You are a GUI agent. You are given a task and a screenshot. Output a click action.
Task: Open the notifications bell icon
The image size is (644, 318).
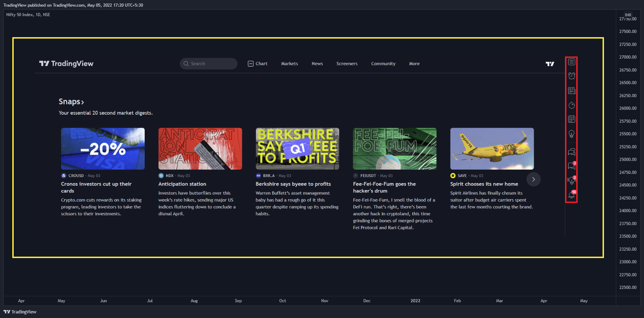pos(572,195)
